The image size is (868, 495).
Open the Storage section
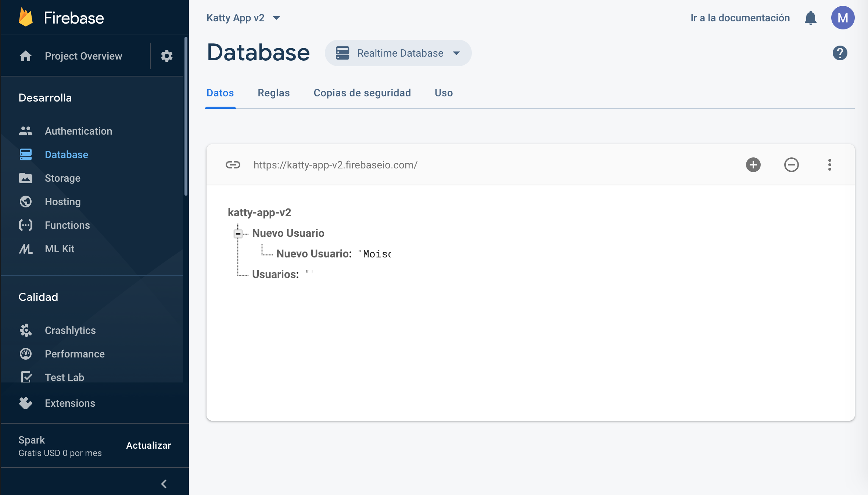(62, 178)
